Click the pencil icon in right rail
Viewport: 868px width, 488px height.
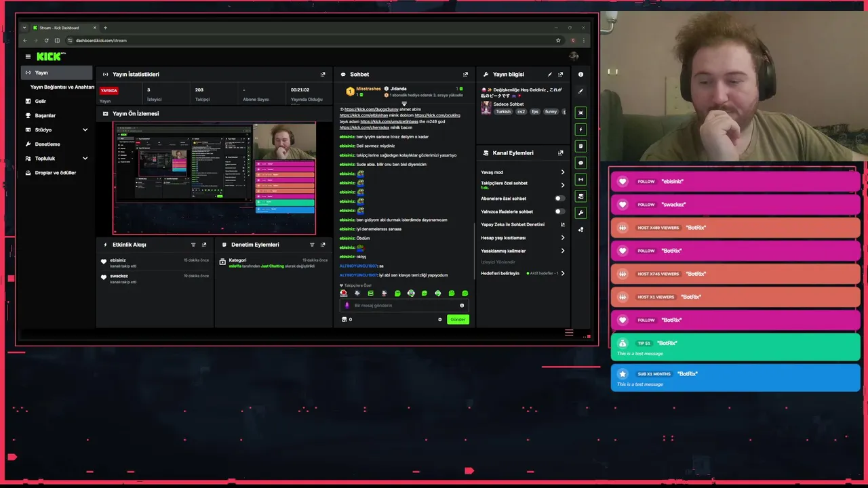580,91
